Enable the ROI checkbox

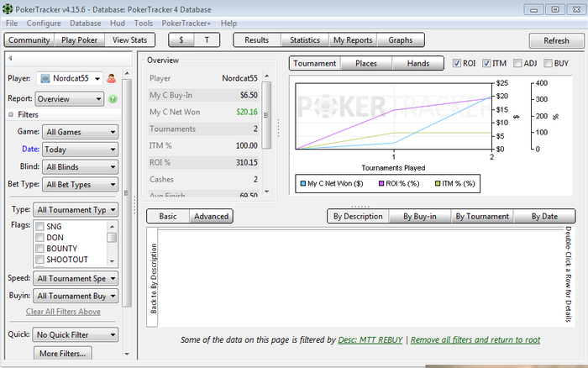click(456, 63)
